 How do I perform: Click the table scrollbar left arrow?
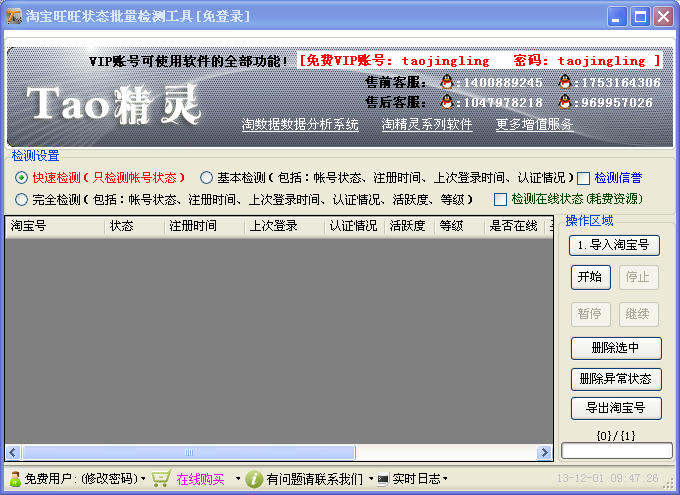(13, 452)
